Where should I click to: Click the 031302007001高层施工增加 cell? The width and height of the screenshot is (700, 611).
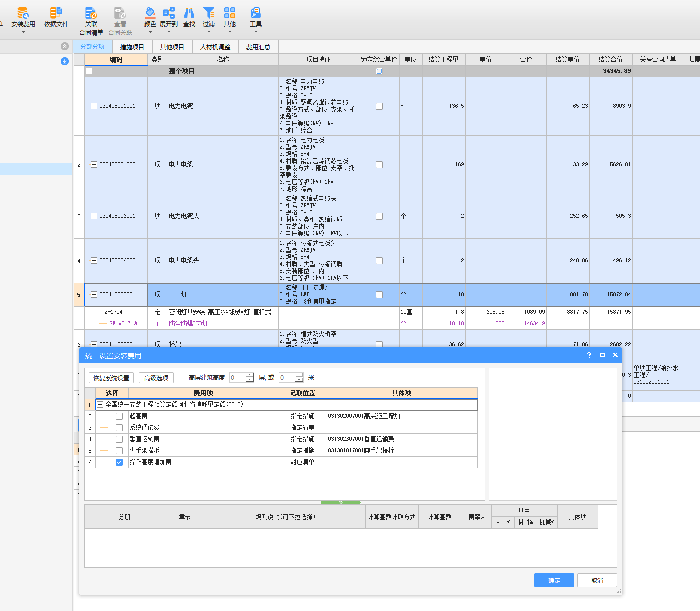click(402, 416)
